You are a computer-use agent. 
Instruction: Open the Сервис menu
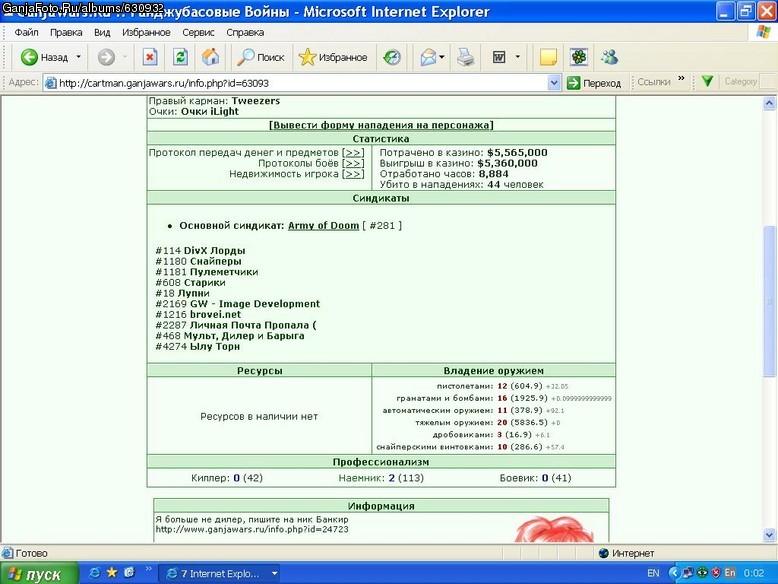tap(198, 32)
